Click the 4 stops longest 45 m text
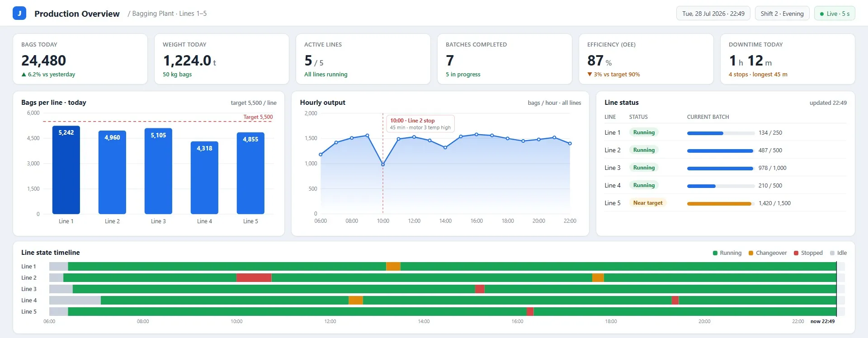 click(x=758, y=75)
